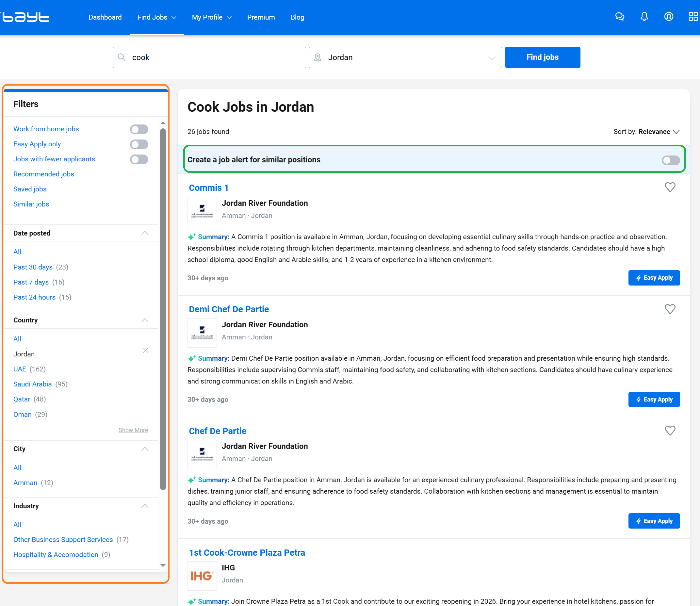
Task: Click the Bayt logo
Action: [25, 17]
